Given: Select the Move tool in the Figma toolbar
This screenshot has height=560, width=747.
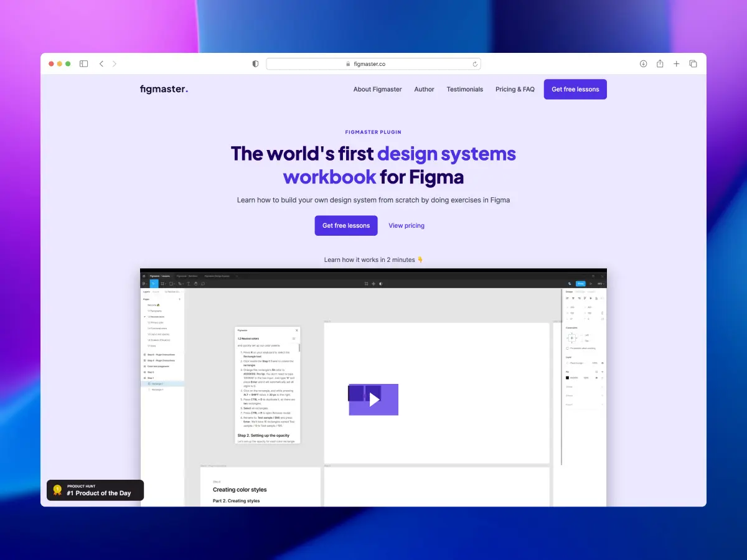Looking at the screenshot, I should (x=154, y=283).
